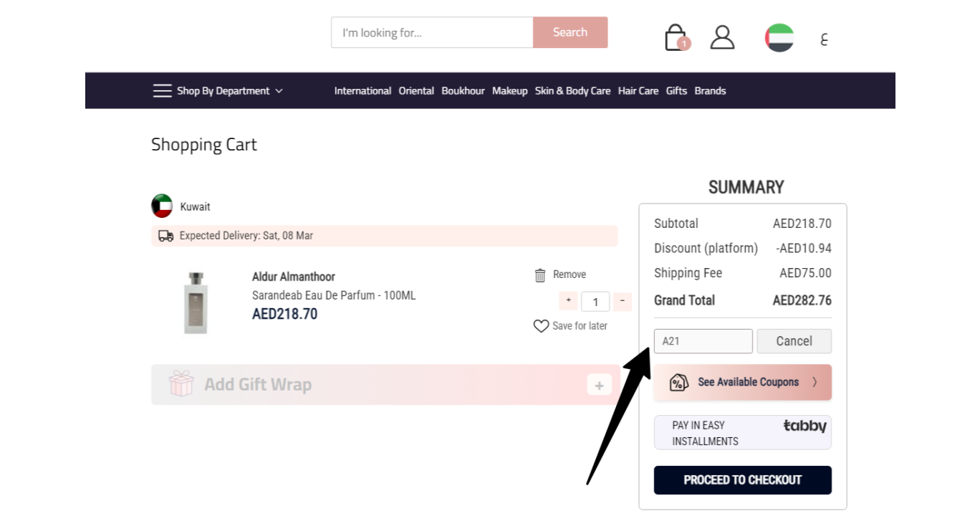980x516 pixels.
Task: Switch to Arabic language icon
Action: coord(824,39)
